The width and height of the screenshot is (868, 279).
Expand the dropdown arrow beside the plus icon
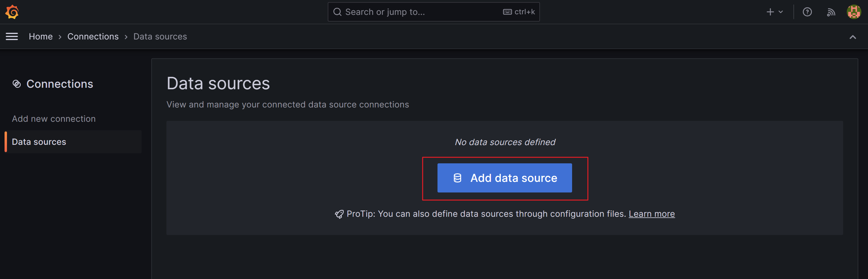(781, 12)
